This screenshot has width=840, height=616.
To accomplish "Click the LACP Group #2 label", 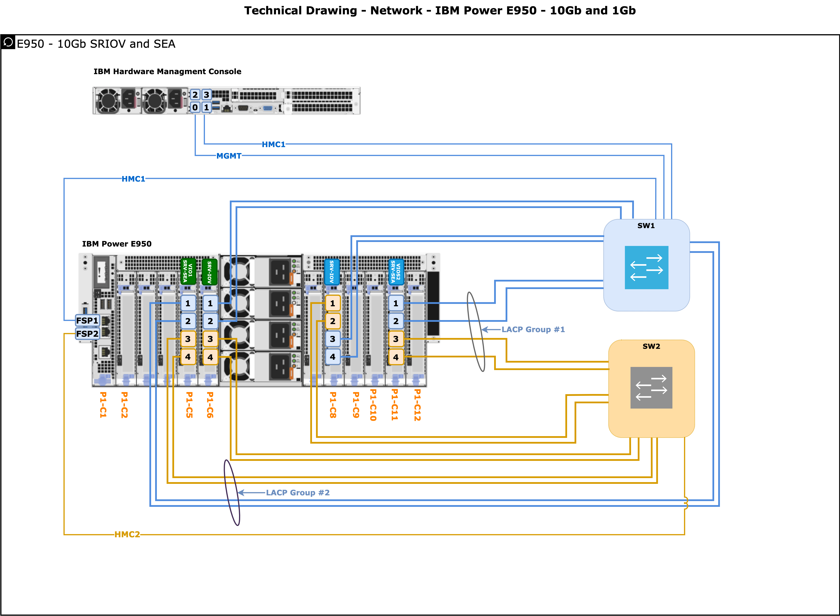I will [x=297, y=493].
